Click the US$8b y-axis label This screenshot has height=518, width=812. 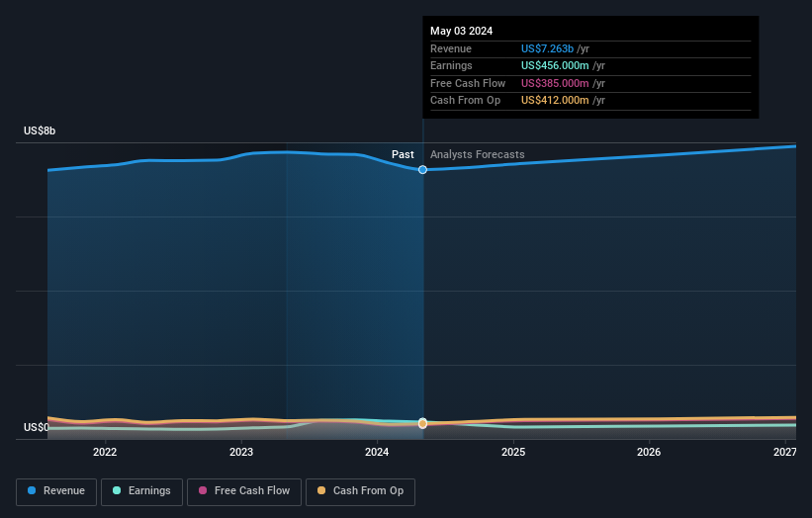coord(40,130)
